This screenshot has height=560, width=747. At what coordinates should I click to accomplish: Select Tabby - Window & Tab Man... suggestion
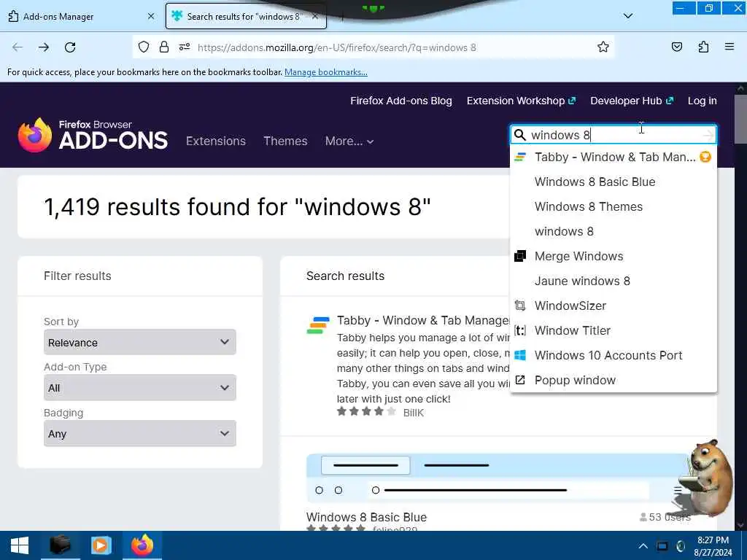(613, 157)
